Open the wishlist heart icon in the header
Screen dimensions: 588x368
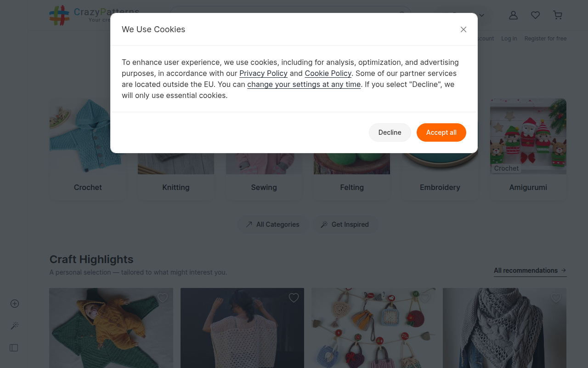click(x=535, y=15)
